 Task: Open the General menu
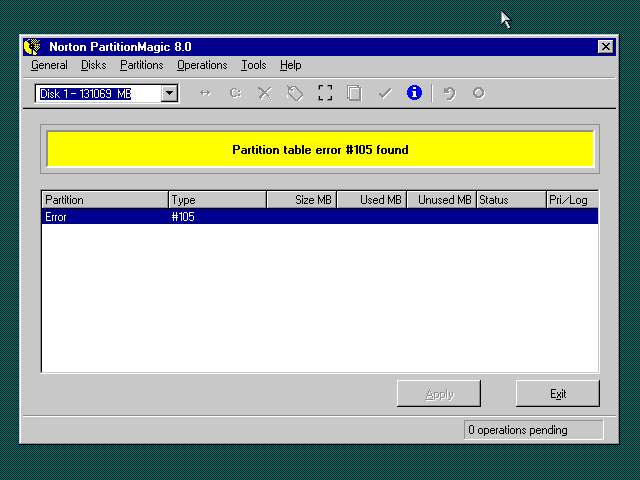49,65
